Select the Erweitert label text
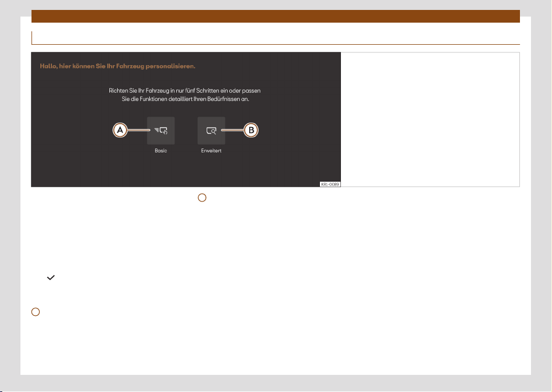Viewport: 552px width, 392px height. (211, 151)
